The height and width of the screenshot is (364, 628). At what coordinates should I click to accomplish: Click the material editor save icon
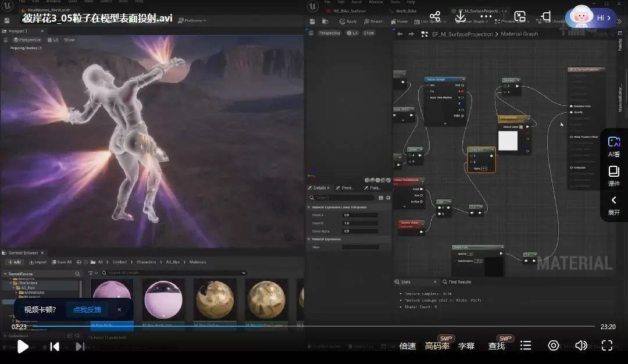pyautogui.click(x=312, y=21)
